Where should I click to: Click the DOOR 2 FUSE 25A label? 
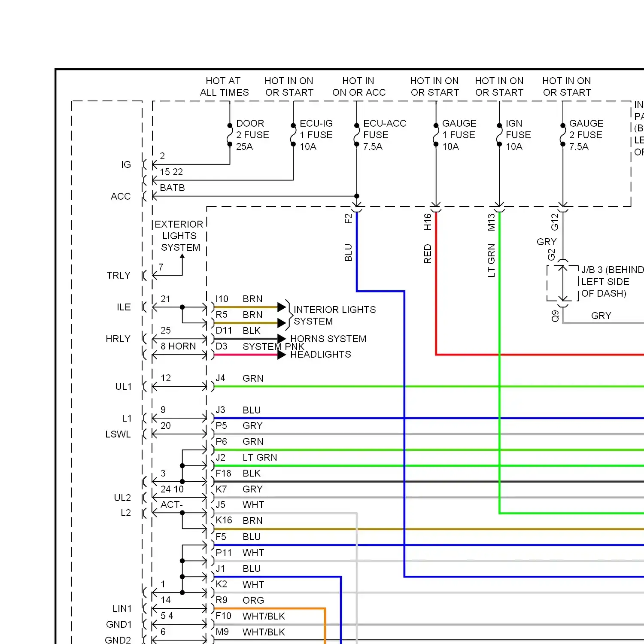(252, 135)
